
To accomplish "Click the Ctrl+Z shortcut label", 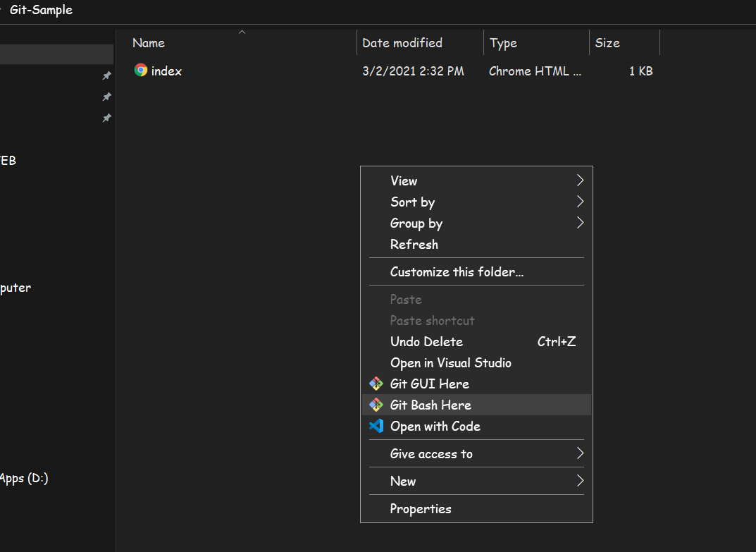I will point(557,342).
